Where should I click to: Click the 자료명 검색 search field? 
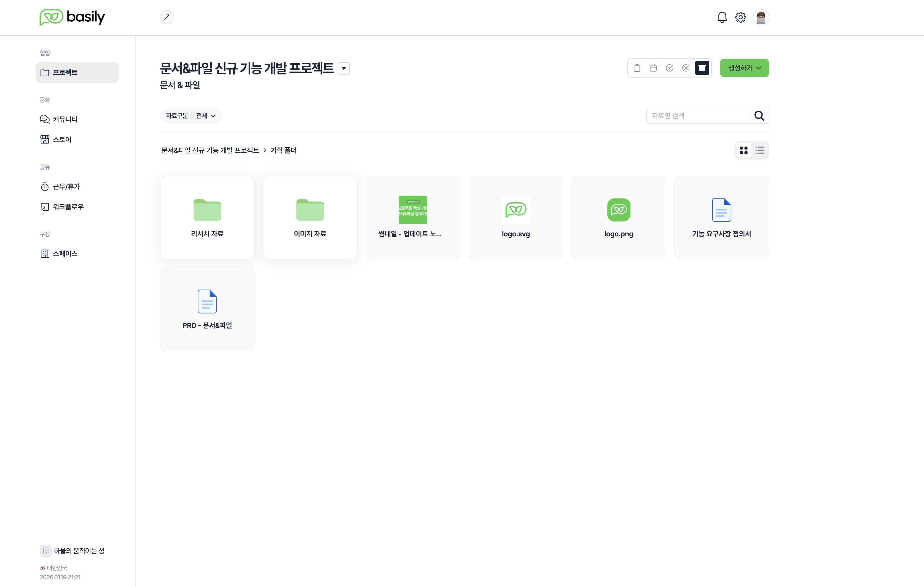coord(698,116)
